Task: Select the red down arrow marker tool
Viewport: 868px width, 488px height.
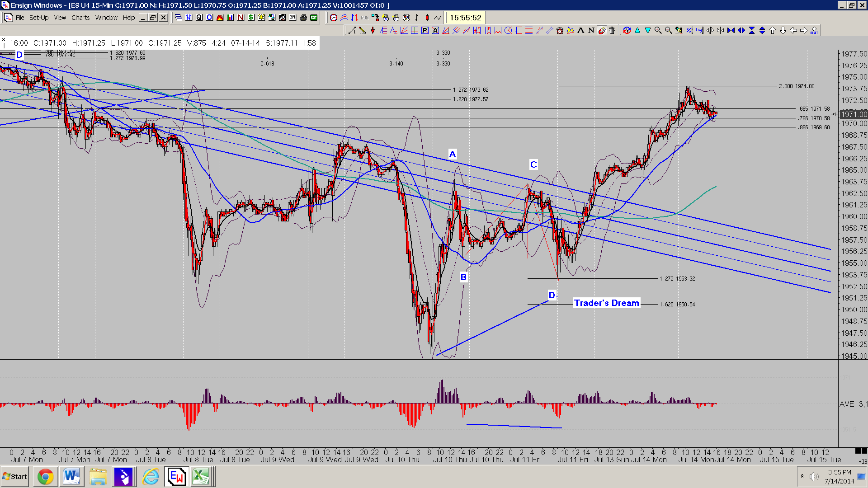Action: [x=373, y=30]
